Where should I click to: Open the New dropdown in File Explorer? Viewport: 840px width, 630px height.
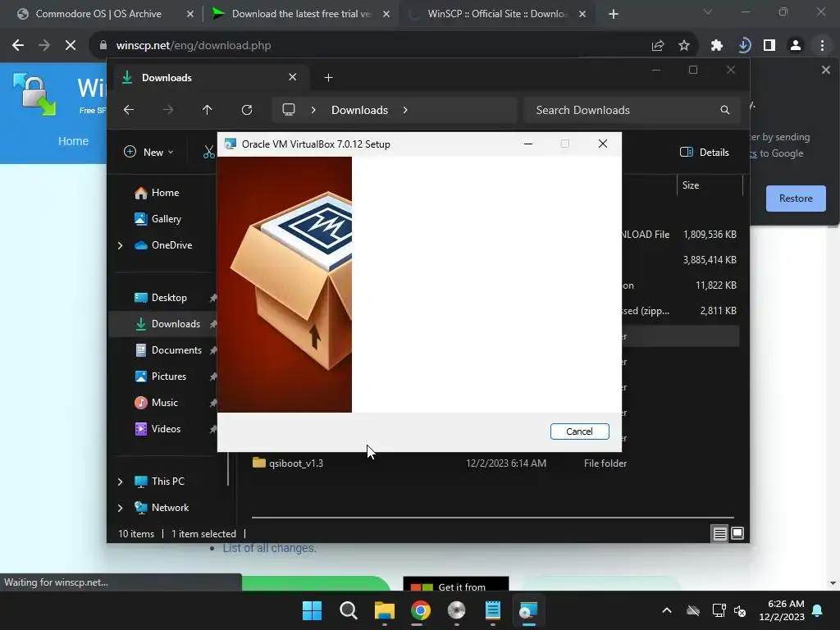(x=149, y=152)
